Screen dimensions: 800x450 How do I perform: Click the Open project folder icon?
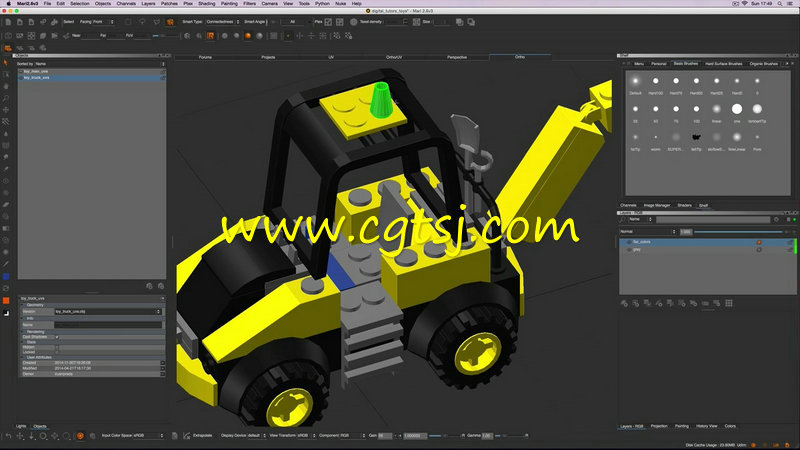pyautogui.click(x=20, y=22)
